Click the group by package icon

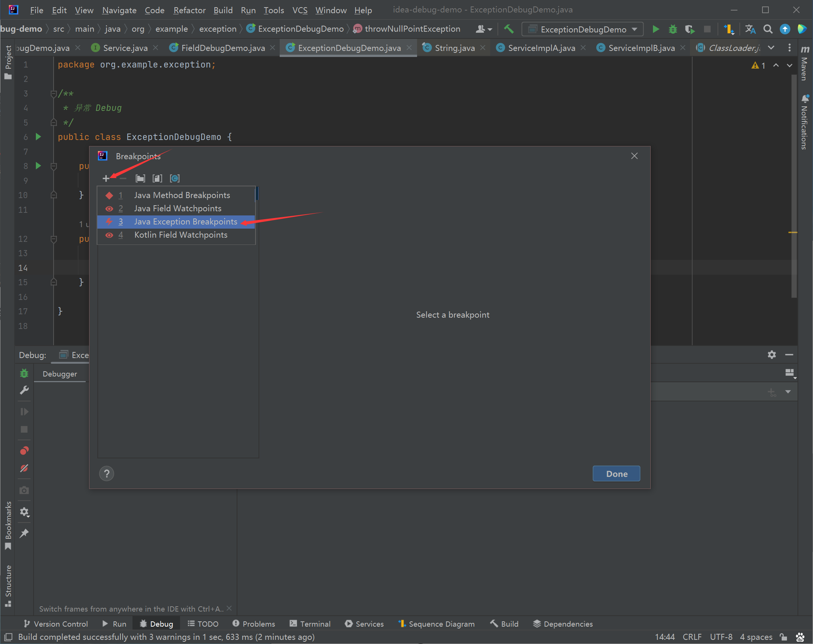click(140, 178)
